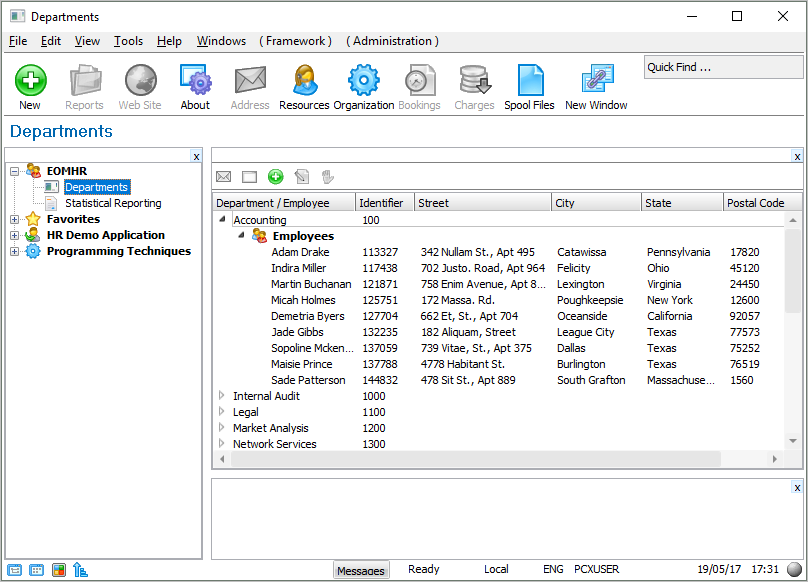The image size is (808, 582).
Task: Open the About toolbar icon
Action: [x=195, y=80]
